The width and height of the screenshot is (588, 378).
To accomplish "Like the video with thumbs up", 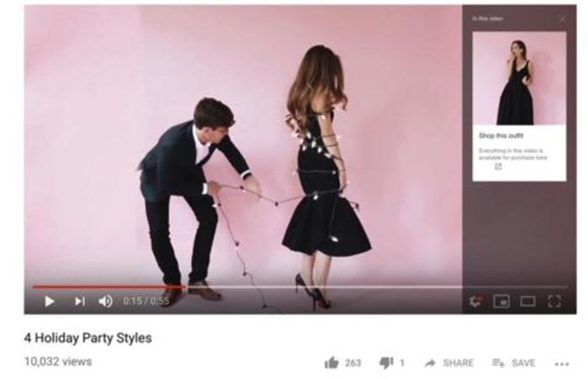I will click(332, 363).
